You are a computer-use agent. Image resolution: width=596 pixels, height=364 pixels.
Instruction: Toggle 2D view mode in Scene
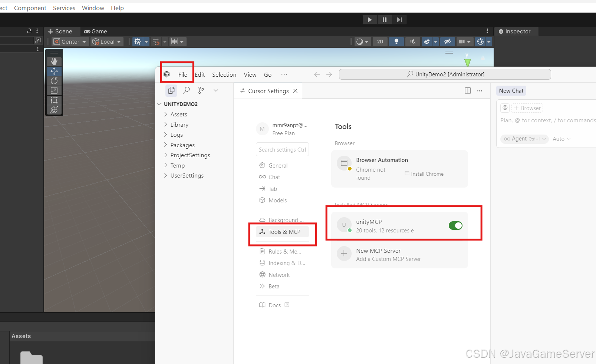380,42
